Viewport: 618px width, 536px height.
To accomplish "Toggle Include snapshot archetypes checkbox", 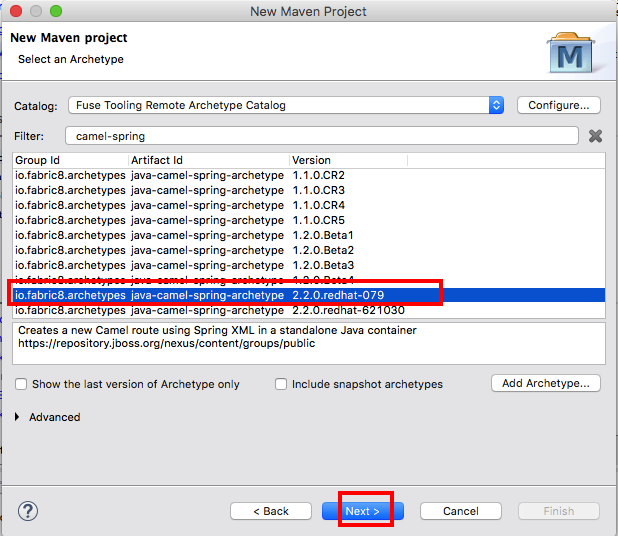I will click(281, 384).
